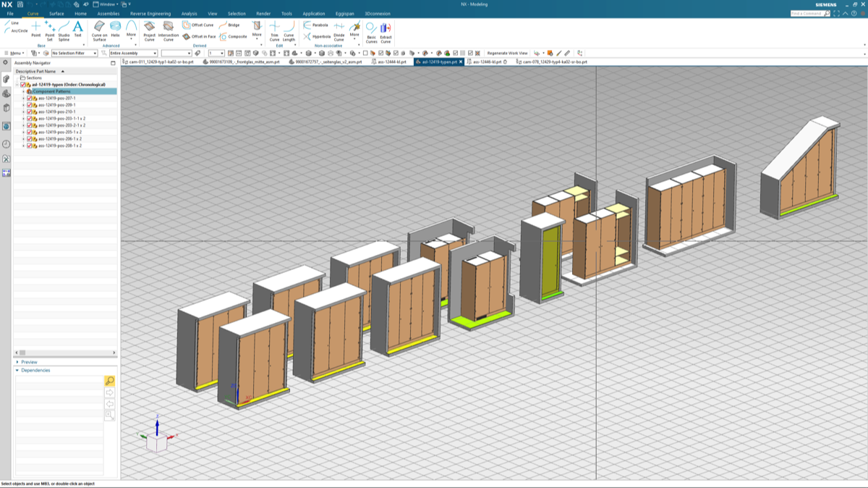Select the Text curve tool
The image size is (868, 488).
[x=78, y=30]
